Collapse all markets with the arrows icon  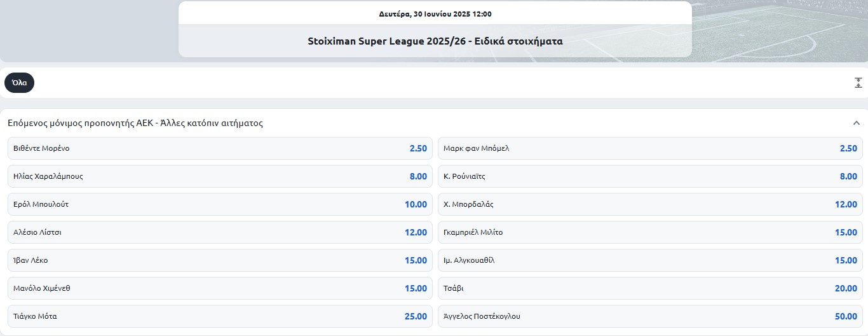point(858,83)
